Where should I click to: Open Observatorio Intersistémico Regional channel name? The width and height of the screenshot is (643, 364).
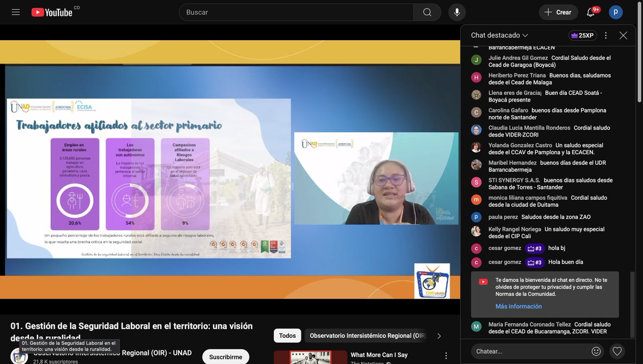pos(113,353)
